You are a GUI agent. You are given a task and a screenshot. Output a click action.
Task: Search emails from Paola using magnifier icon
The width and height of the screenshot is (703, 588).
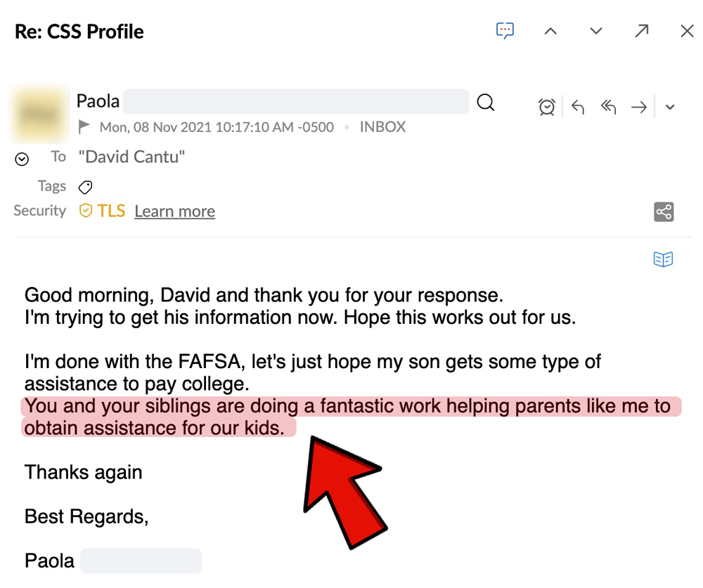pyautogui.click(x=486, y=103)
